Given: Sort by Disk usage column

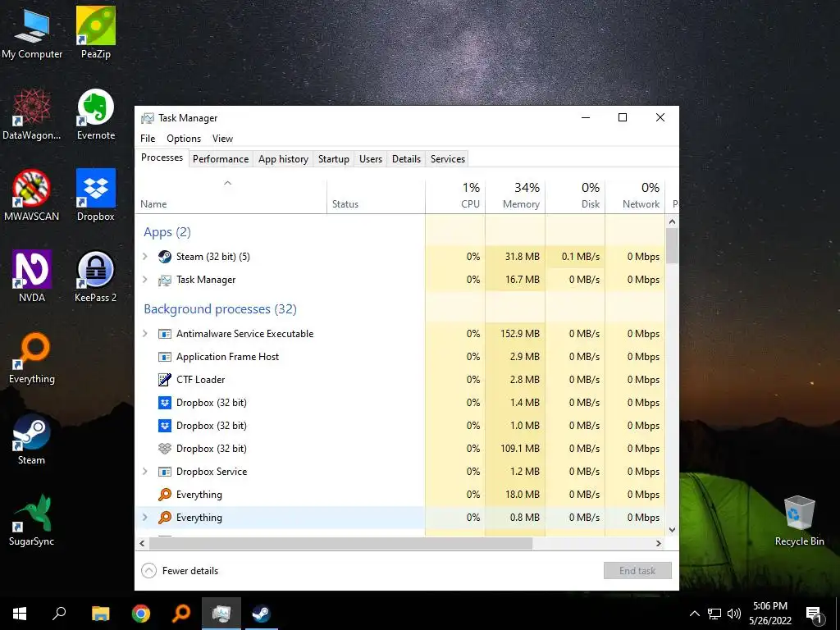Looking at the screenshot, I should pos(575,197).
